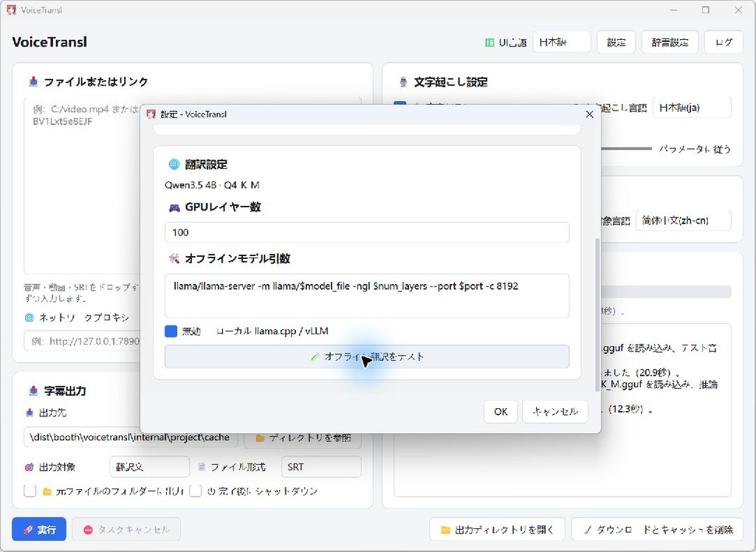Viewport: 756px width, 552px height.
Task: Click the globe icon beside ネットワークプロキシ
Action: pyautogui.click(x=30, y=317)
